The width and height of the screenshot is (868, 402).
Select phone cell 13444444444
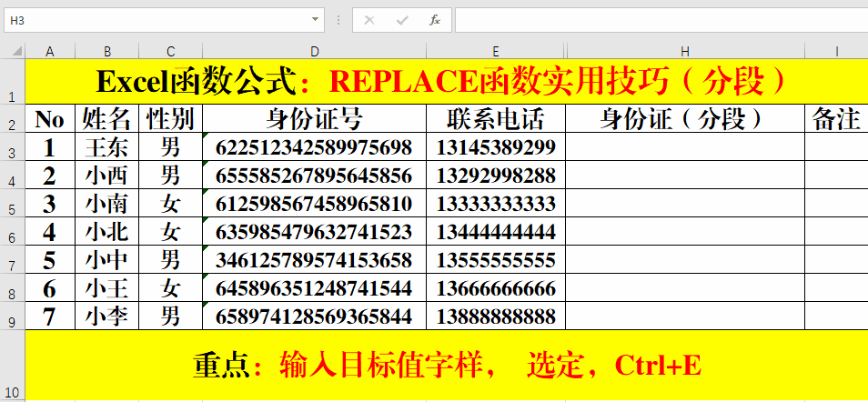tap(496, 231)
